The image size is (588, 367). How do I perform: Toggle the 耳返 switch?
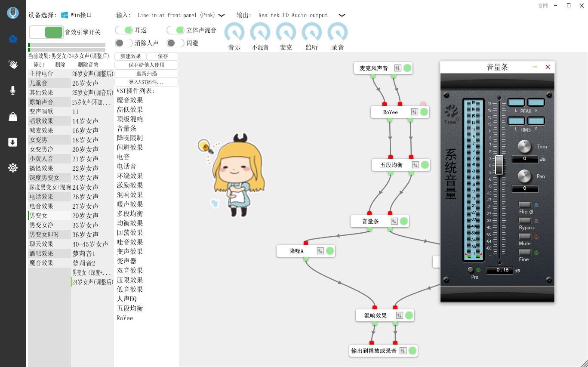[x=124, y=30]
